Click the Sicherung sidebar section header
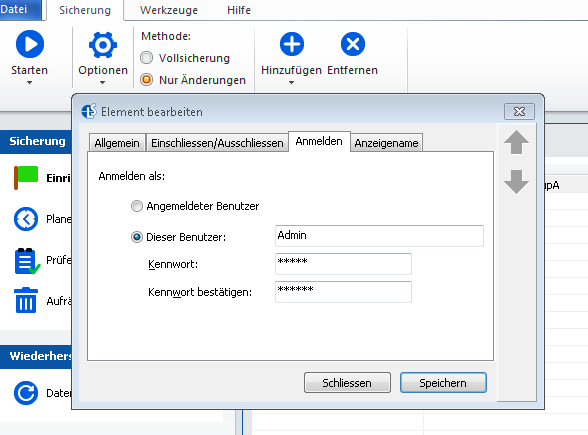Viewport: 588px width, 435px height. [36, 141]
